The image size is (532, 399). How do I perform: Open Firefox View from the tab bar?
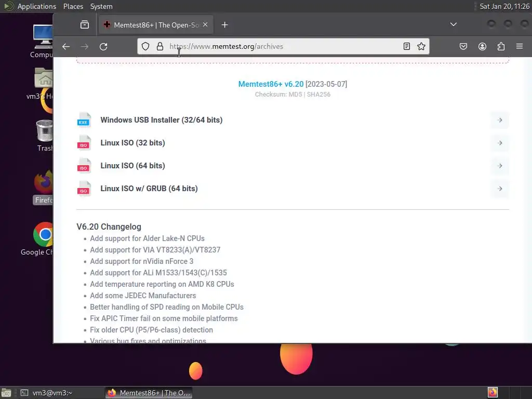tap(85, 25)
